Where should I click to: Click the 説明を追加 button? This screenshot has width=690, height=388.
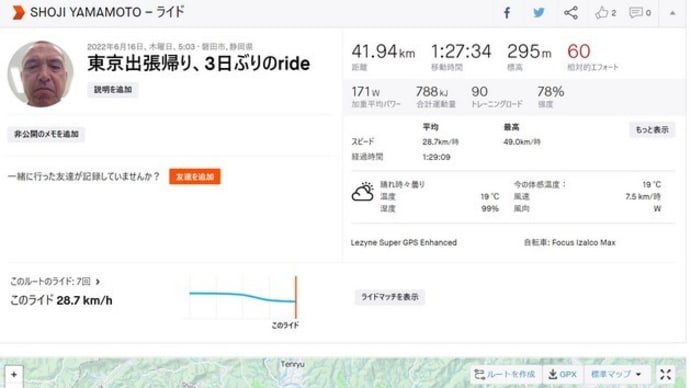tap(113, 90)
